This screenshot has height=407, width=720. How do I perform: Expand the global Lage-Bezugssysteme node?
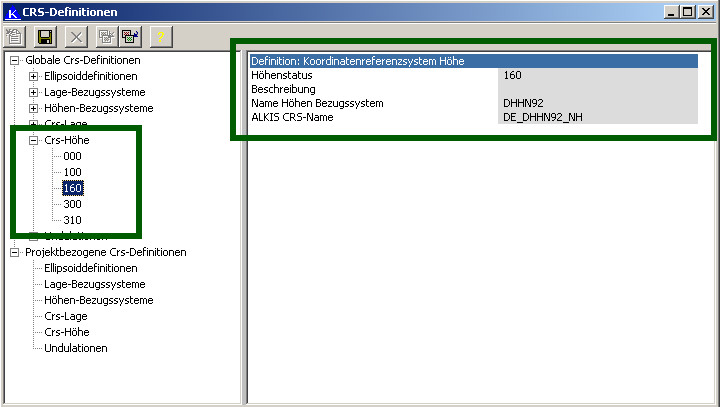pyautogui.click(x=33, y=92)
